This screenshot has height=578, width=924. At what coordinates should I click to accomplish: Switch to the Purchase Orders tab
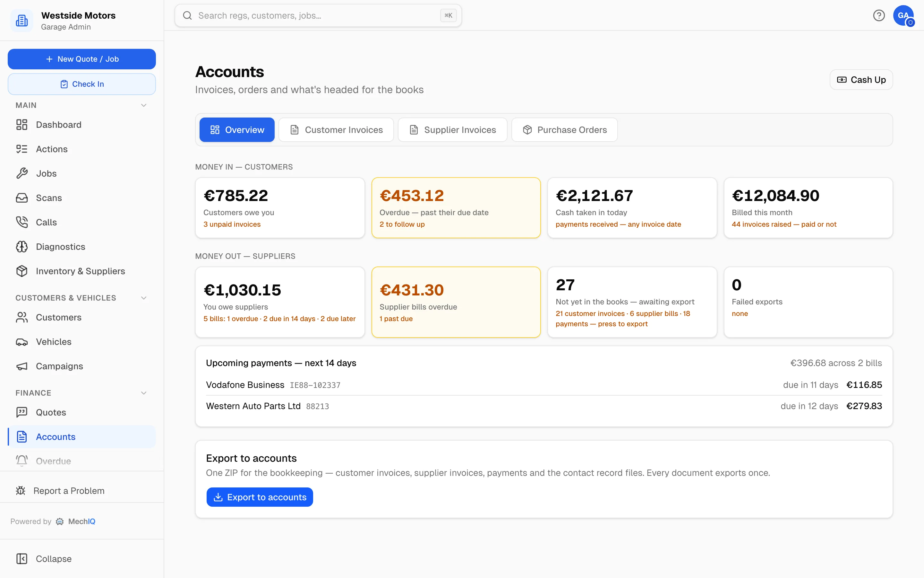[564, 130]
